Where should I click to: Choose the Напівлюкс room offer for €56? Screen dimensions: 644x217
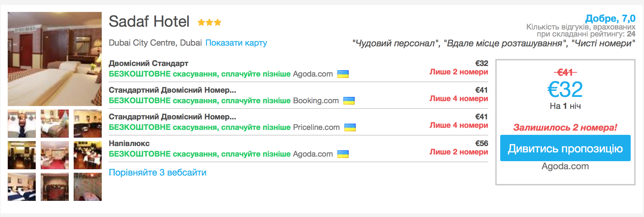pos(129,144)
